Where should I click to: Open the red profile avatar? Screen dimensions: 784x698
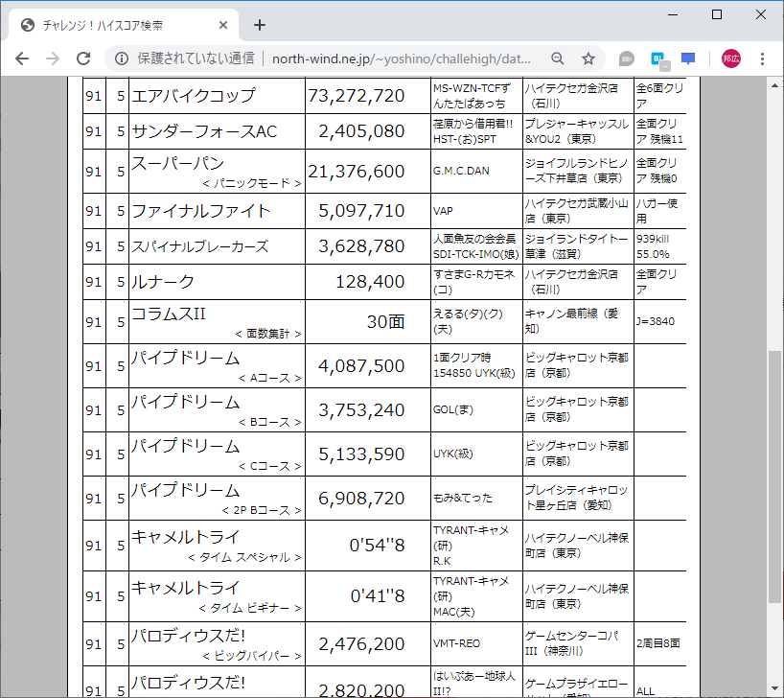click(731, 58)
